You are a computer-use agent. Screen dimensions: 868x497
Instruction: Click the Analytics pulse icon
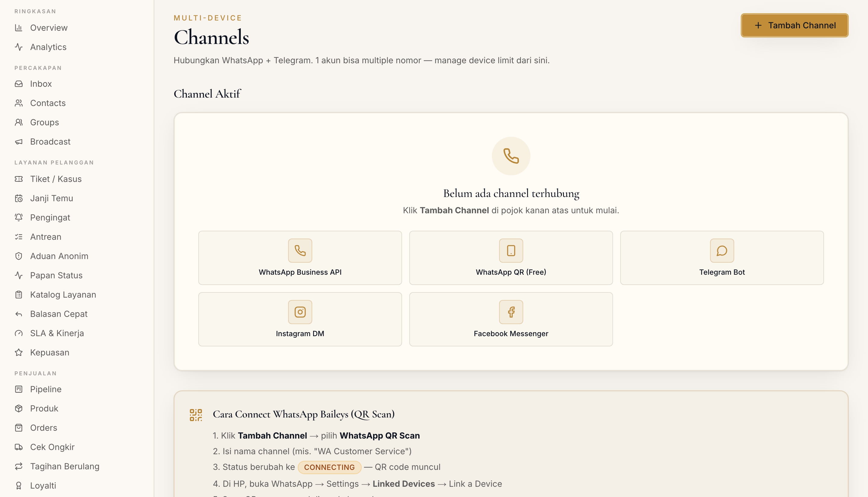[x=19, y=47]
